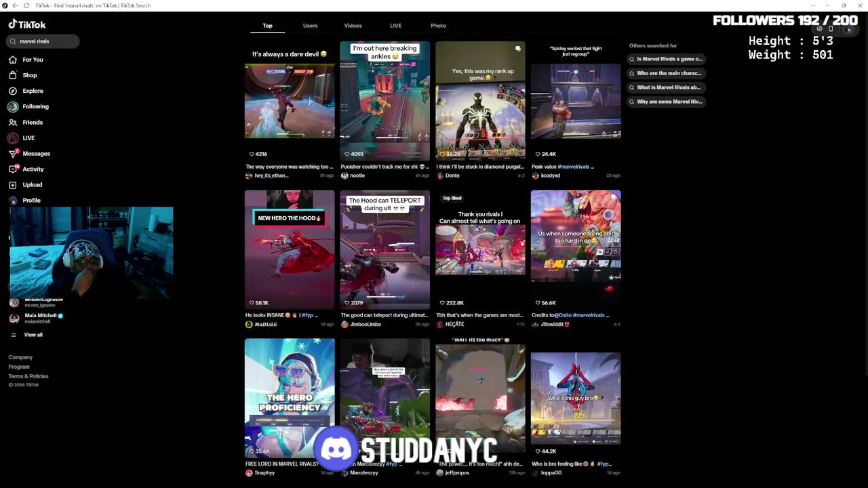Play 'The Hood can TELEPORT during ult' video
Screen dimensions: 868x488
pos(384,249)
